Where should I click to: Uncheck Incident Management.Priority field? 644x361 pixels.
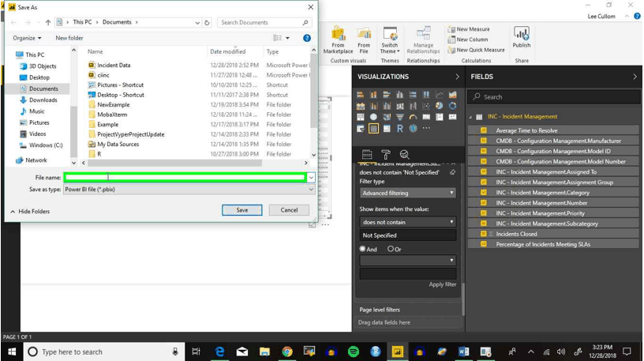point(484,213)
